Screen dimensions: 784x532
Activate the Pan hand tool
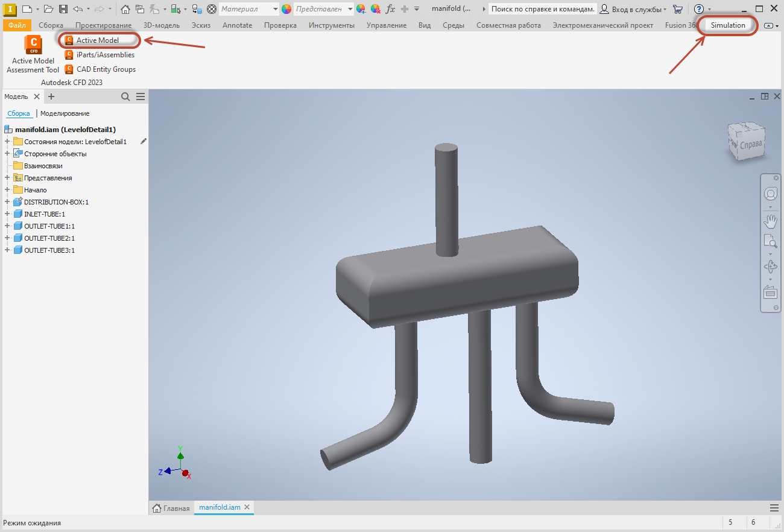(771, 221)
